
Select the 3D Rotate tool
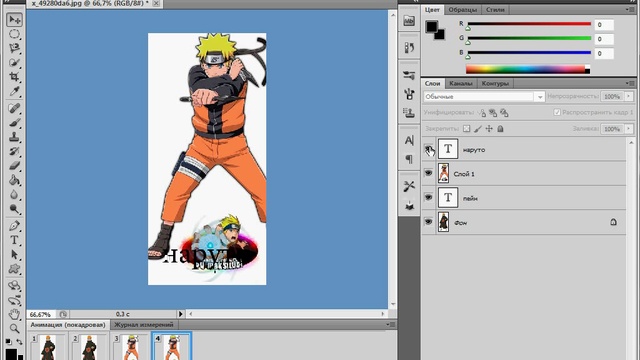[x=14, y=285]
